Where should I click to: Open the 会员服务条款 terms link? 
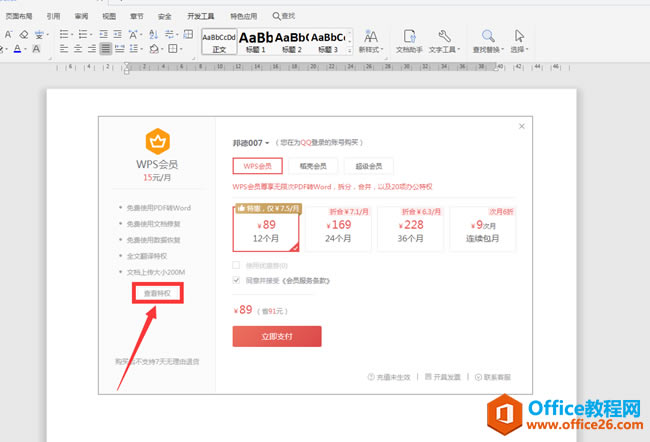[x=306, y=281]
